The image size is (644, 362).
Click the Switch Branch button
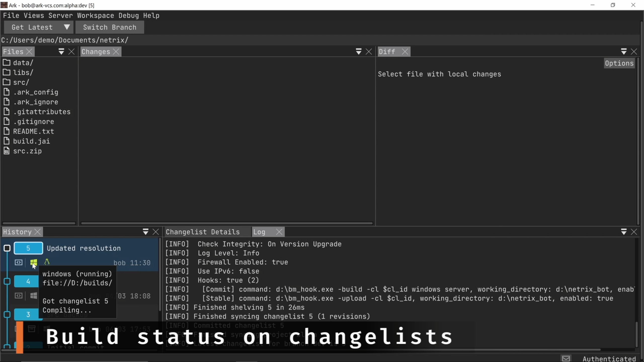pyautogui.click(x=110, y=27)
